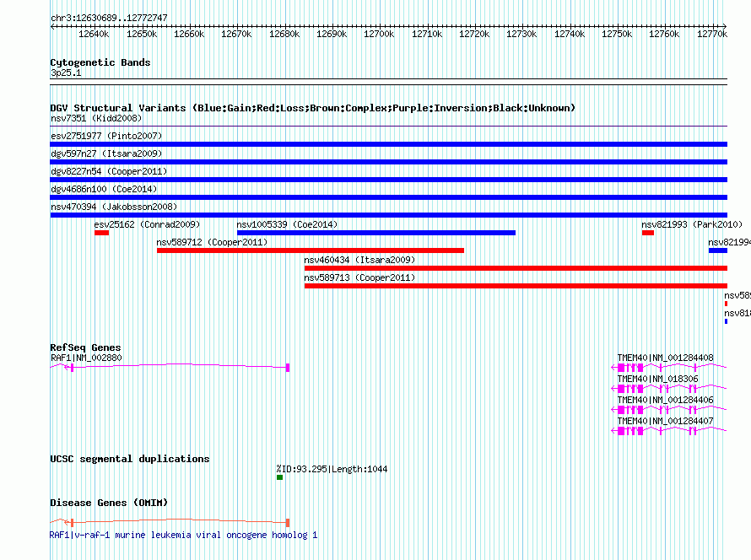Click the RefSeq Genes track title
The height and width of the screenshot is (560, 751).
coord(86,347)
